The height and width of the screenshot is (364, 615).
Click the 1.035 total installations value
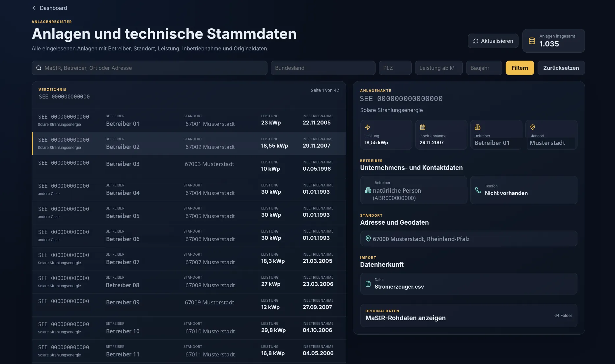pyautogui.click(x=549, y=44)
